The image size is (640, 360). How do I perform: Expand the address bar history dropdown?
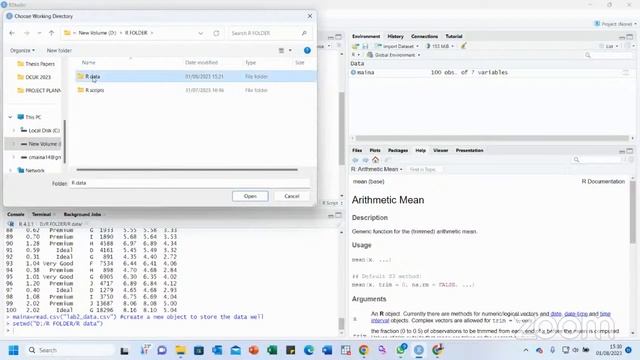point(200,33)
